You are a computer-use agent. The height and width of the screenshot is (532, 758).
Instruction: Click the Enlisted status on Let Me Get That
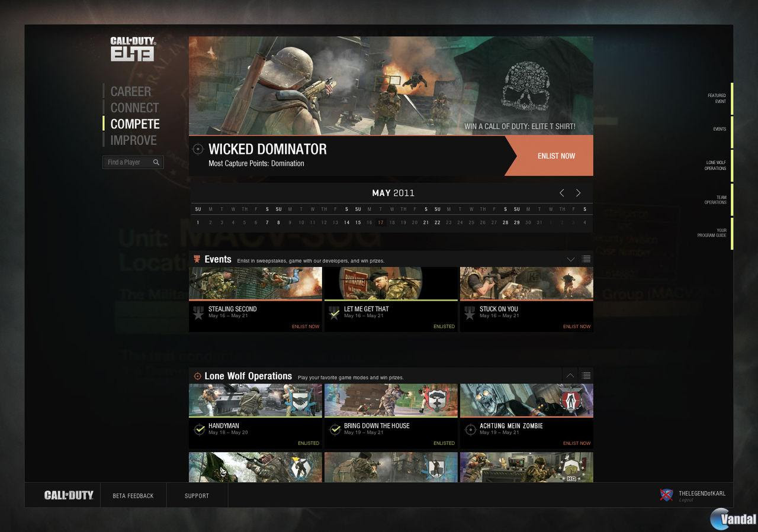click(444, 327)
